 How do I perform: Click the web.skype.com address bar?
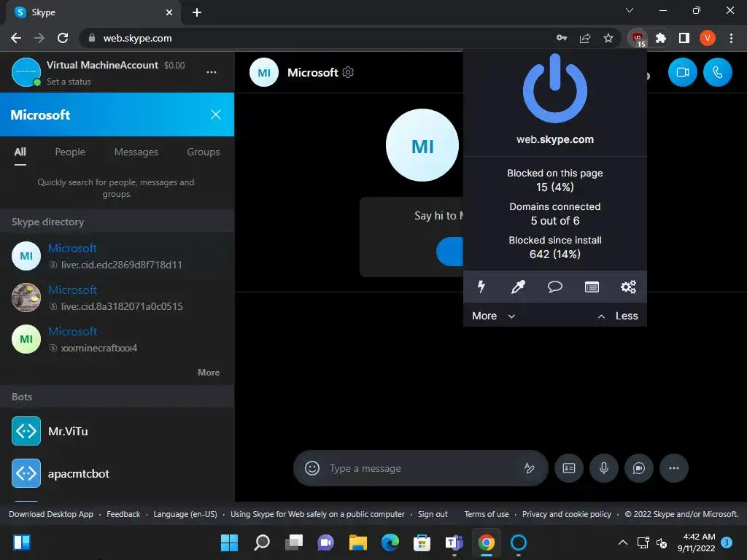(x=314, y=38)
